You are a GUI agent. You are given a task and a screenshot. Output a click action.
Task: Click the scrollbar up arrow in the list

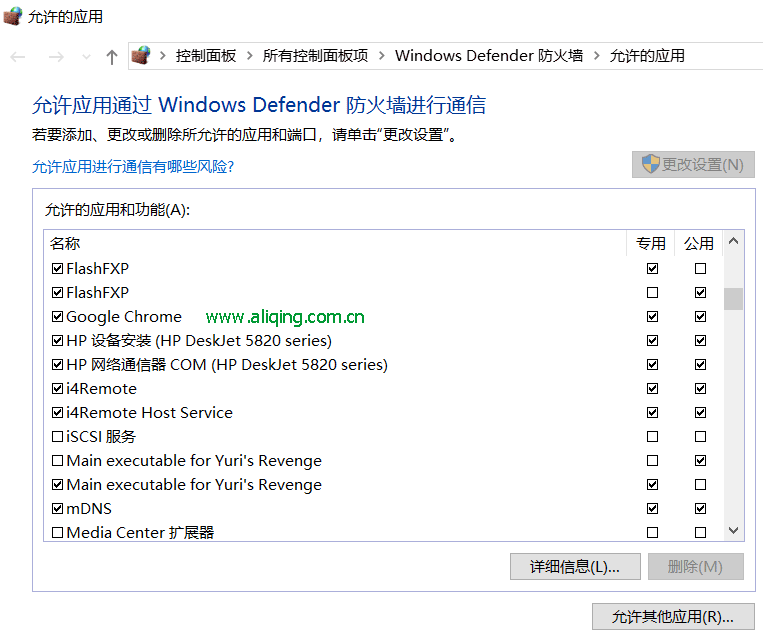[x=733, y=241]
